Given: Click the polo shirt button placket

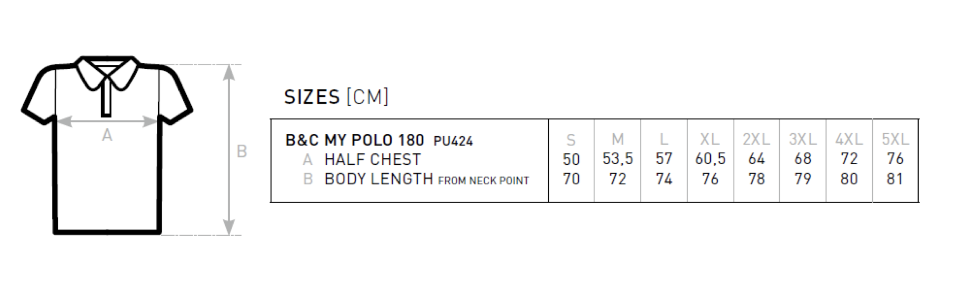Looking at the screenshot, I should pyautogui.click(x=106, y=97).
